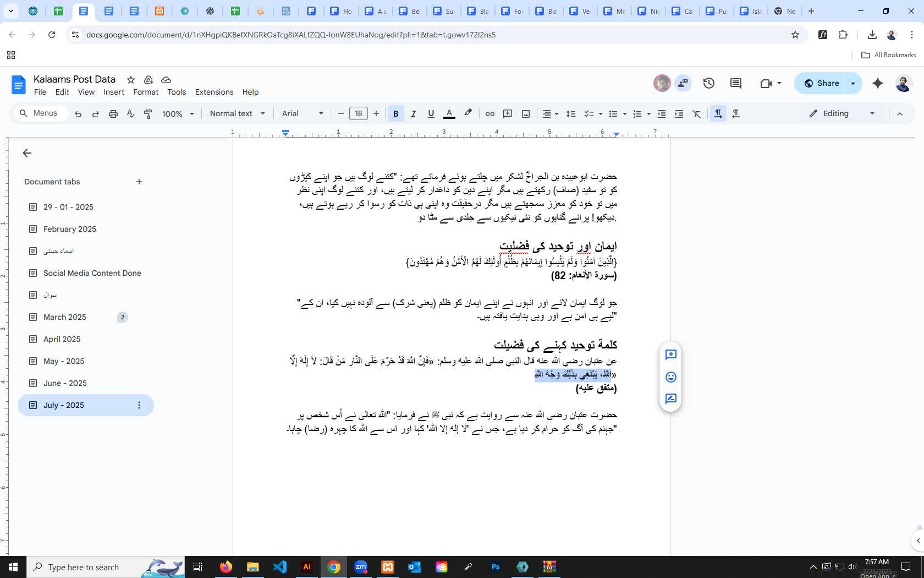924x578 pixels.
Task: Insert a link with the link icon
Action: pos(490,114)
